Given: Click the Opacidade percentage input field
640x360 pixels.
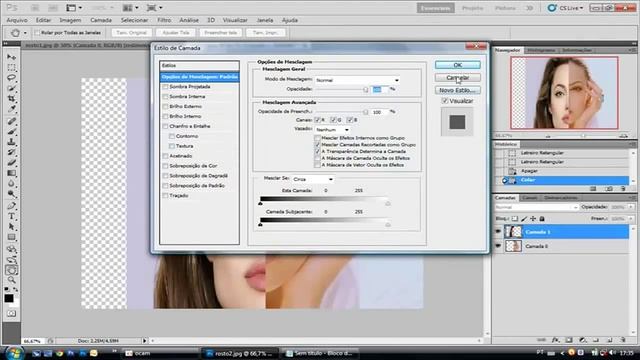Looking at the screenshot, I should coord(380,89).
